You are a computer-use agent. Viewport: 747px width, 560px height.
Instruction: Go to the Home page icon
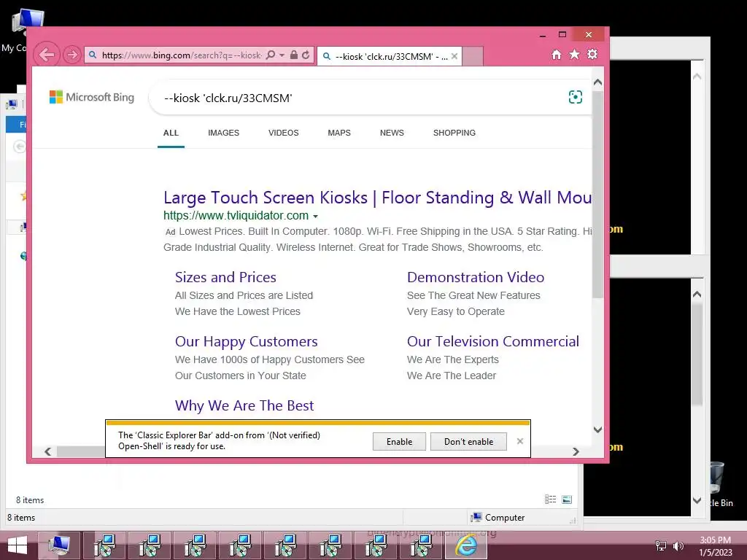coord(557,55)
